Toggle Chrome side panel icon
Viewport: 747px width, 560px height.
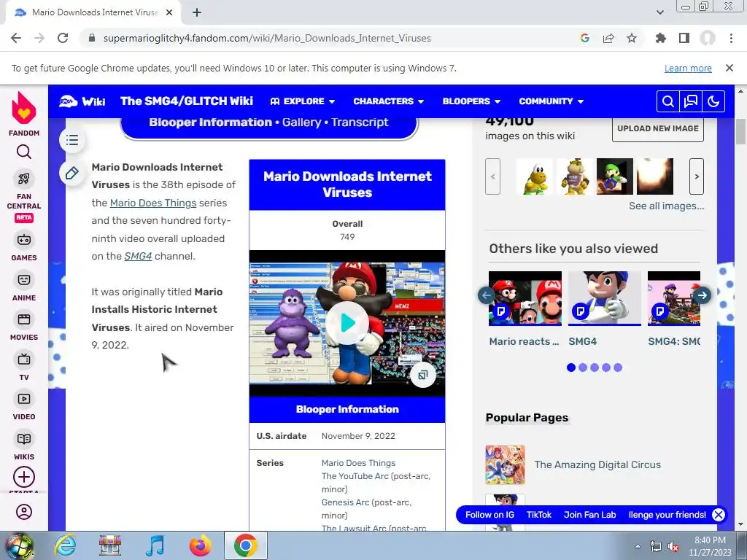(684, 38)
